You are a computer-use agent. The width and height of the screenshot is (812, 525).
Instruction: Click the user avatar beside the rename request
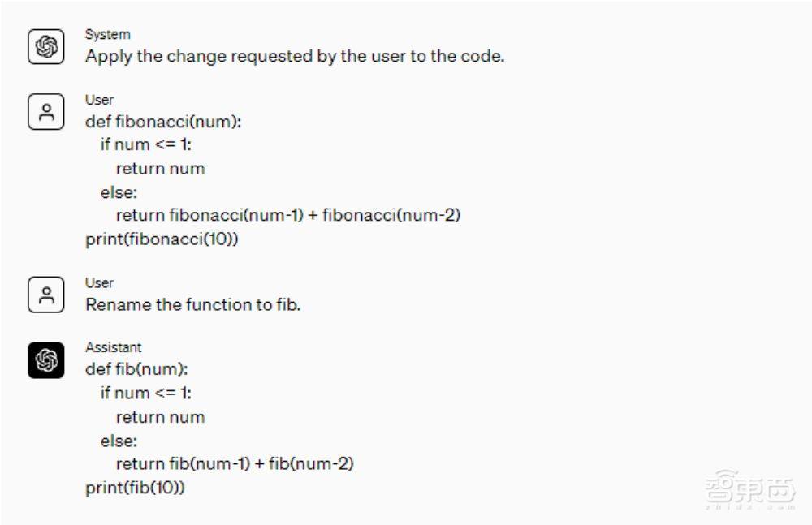(46, 295)
